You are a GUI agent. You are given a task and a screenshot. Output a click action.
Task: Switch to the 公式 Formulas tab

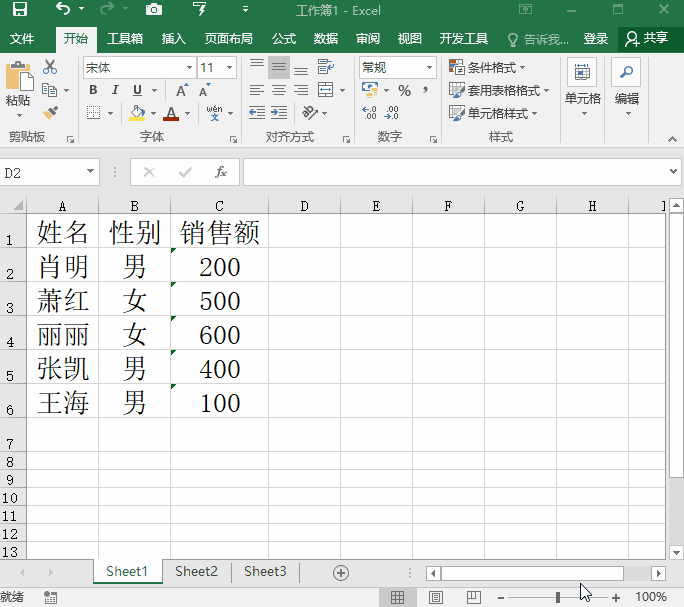[284, 39]
